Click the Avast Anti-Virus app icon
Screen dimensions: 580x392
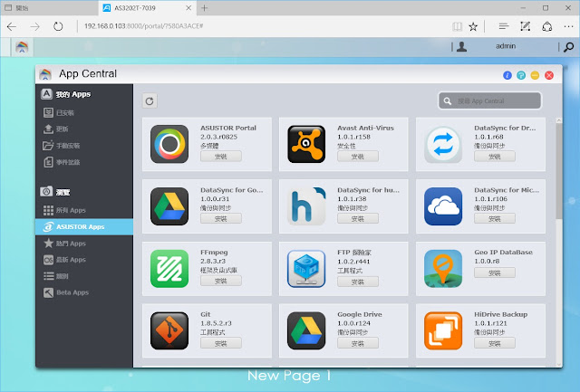[306, 144]
